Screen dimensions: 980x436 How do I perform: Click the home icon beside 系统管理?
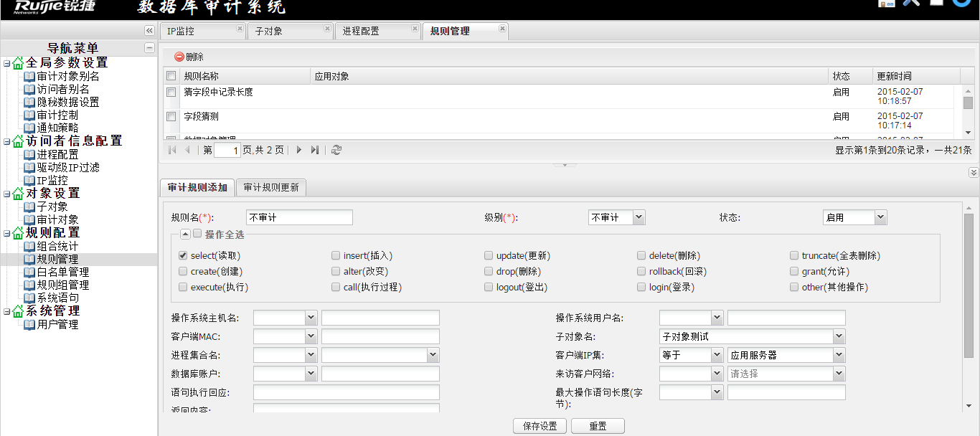click(x=18, y=311)
